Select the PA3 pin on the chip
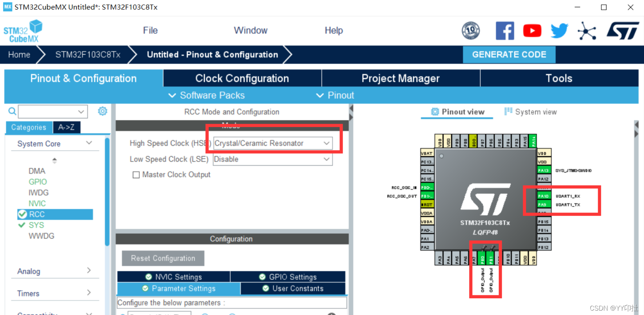The width and height of the screenshot is (644, 315). (x=440, y=258)
